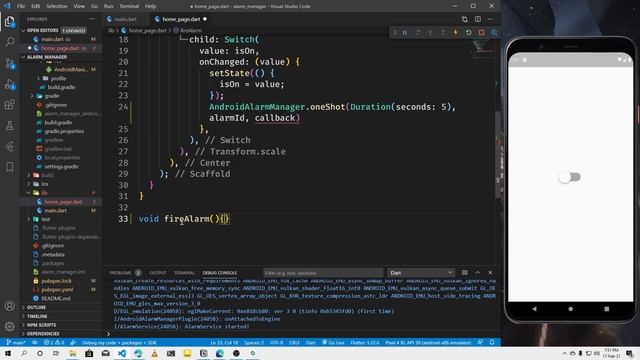This screenshot has width=640, height=360.
Task: Open the Dart dropdown in debug console
Action: point(420,273)
